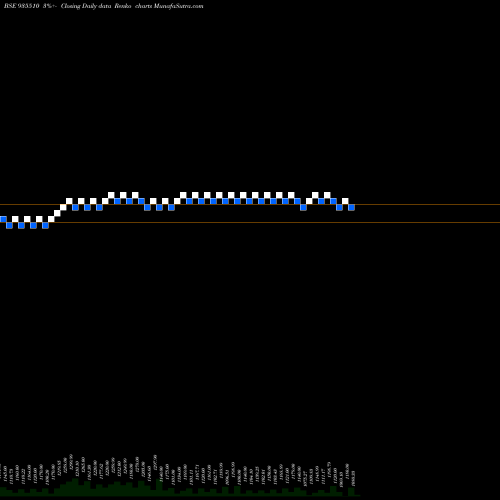The width and height of the screenshot is (500, 500).
Task: Select the final white Renko brick before the last blue one
Action: pyautogui.click(x=345, y=201)
